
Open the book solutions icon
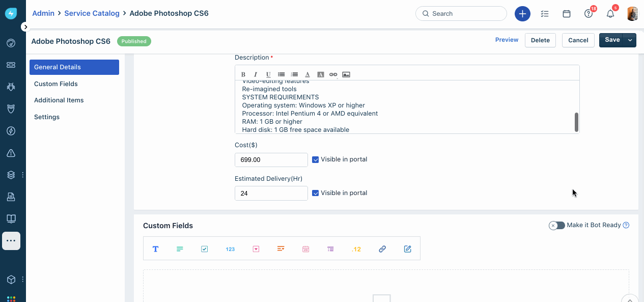pos(11,218)
